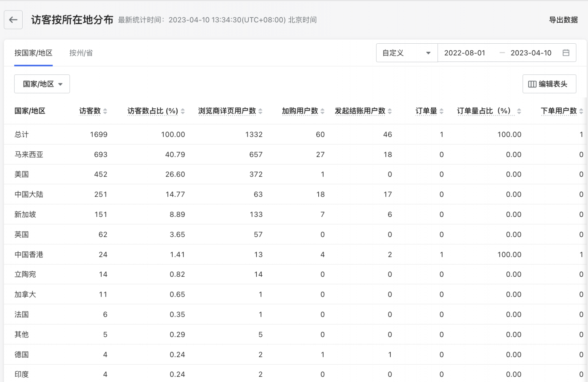Sort the table by 访客数
Screen dimensions: 588x382
coord(105,110)
